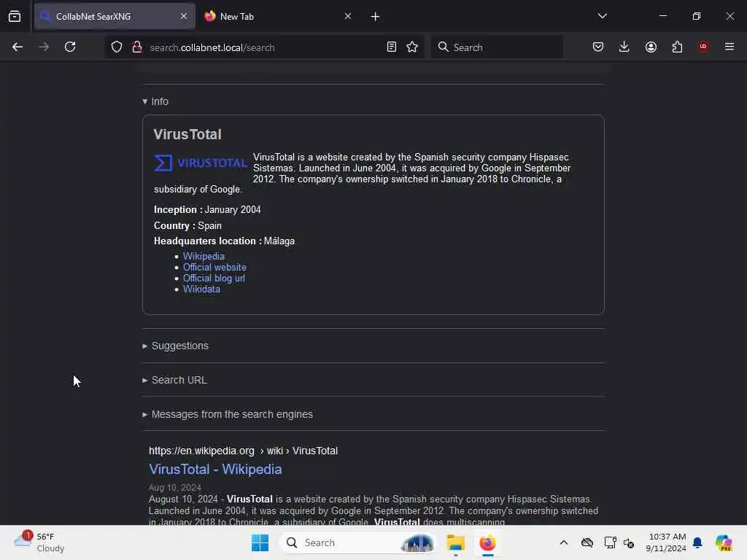Image resolution: width=747 pixels, height=560 pixels.
Task: Click the uBlock Origin extension icon
Action: (x=703, y=47)
